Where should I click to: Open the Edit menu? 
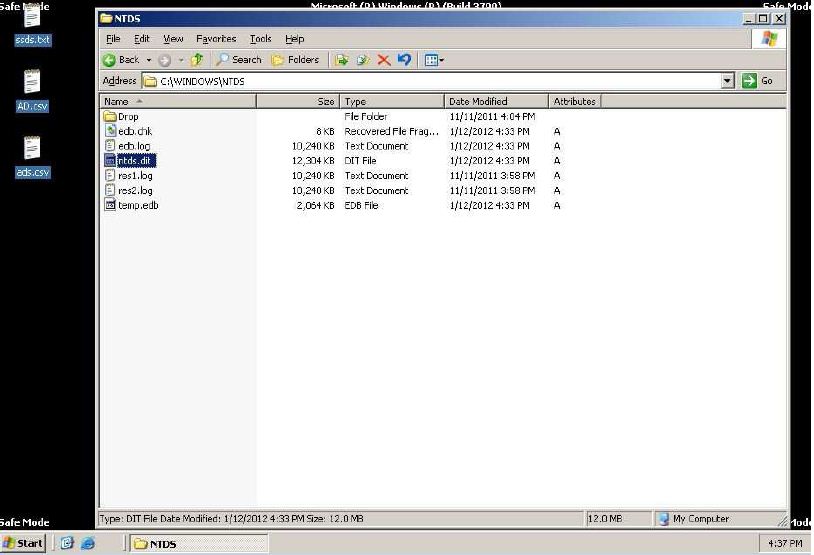[x=141, y=39]
